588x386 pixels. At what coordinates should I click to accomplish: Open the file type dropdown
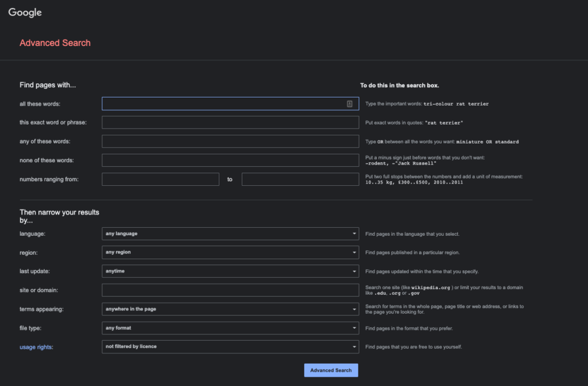[230, 328]
